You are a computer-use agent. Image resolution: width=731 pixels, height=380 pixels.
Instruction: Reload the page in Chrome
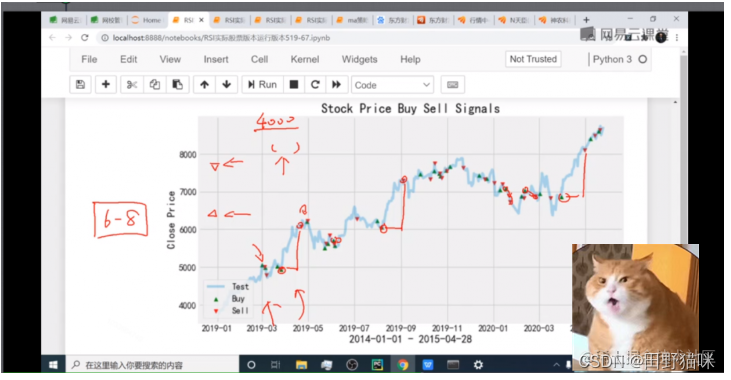coord(84,38)
